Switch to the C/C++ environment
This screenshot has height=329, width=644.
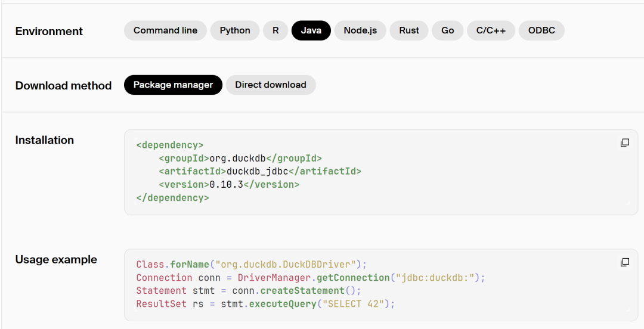[491, 30]
